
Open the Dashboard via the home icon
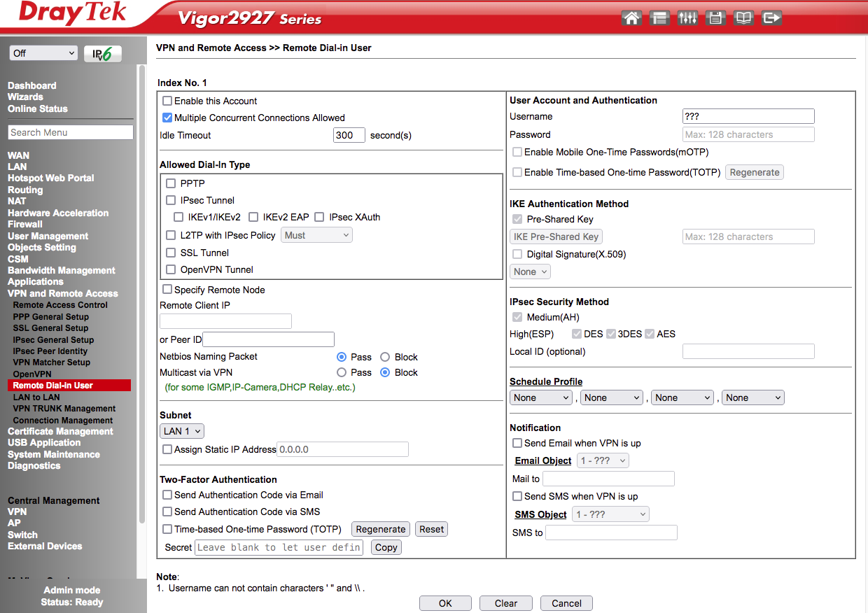[x=631, y=17]
